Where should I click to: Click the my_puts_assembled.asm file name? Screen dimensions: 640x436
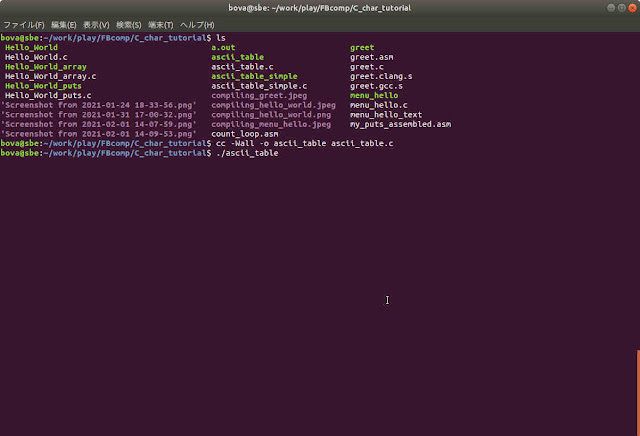coord(400,124)
